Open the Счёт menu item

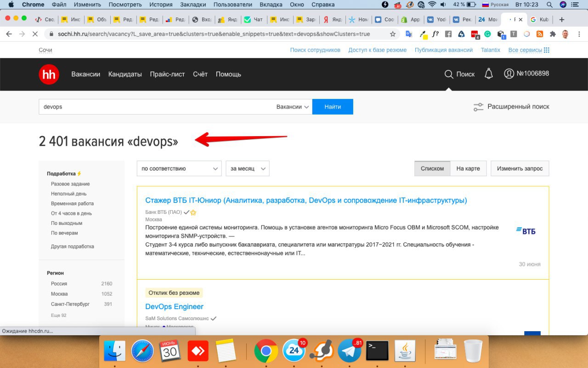[200, 74]
